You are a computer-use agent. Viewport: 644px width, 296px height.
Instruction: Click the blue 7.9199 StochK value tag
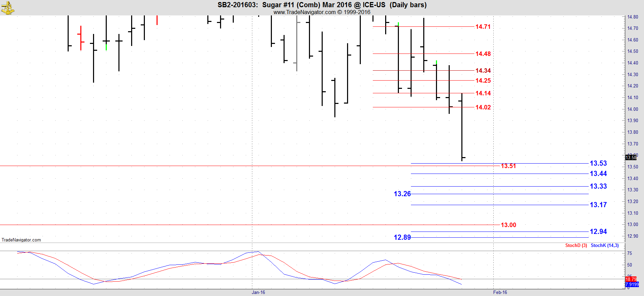click(632, 284)
